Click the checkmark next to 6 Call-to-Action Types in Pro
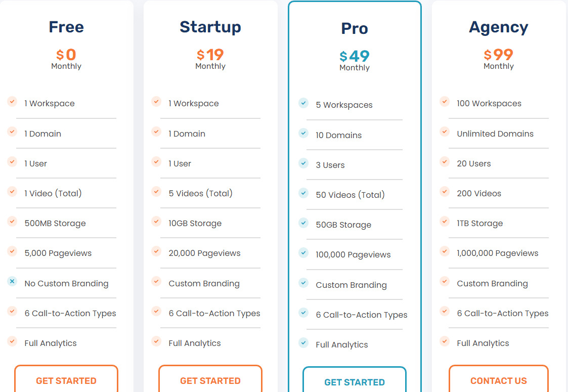 point(303,313)
